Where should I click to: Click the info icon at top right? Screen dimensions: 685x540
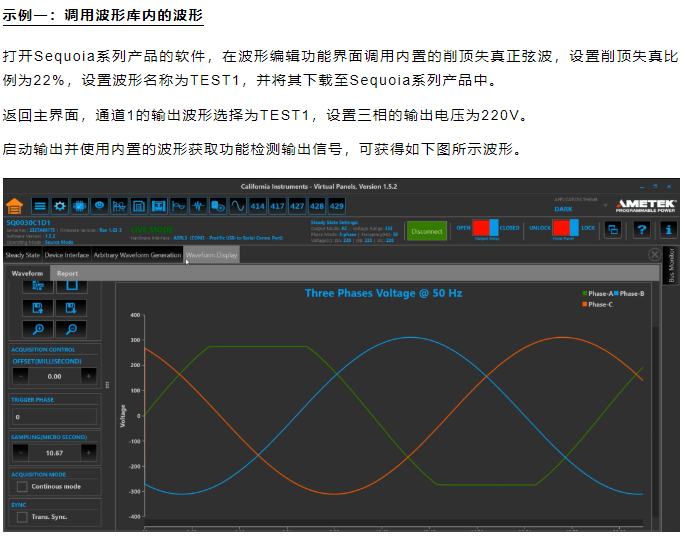click(x=670, y=229)
